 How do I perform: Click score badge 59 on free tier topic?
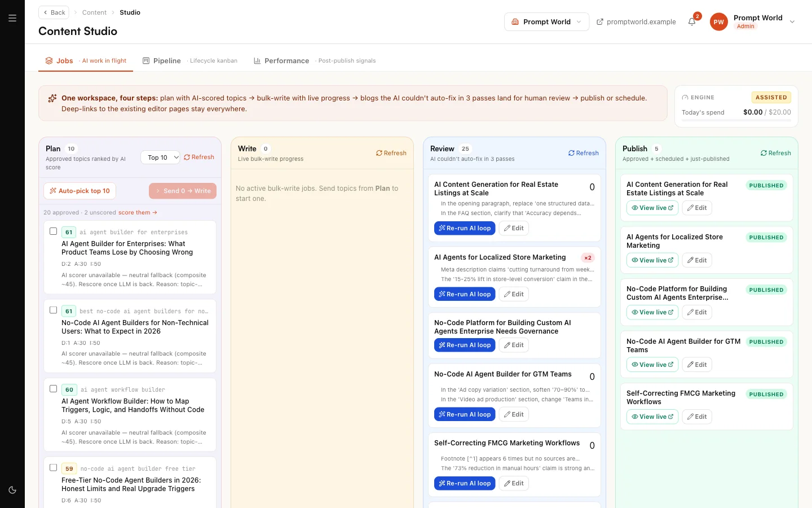point(69,468)
